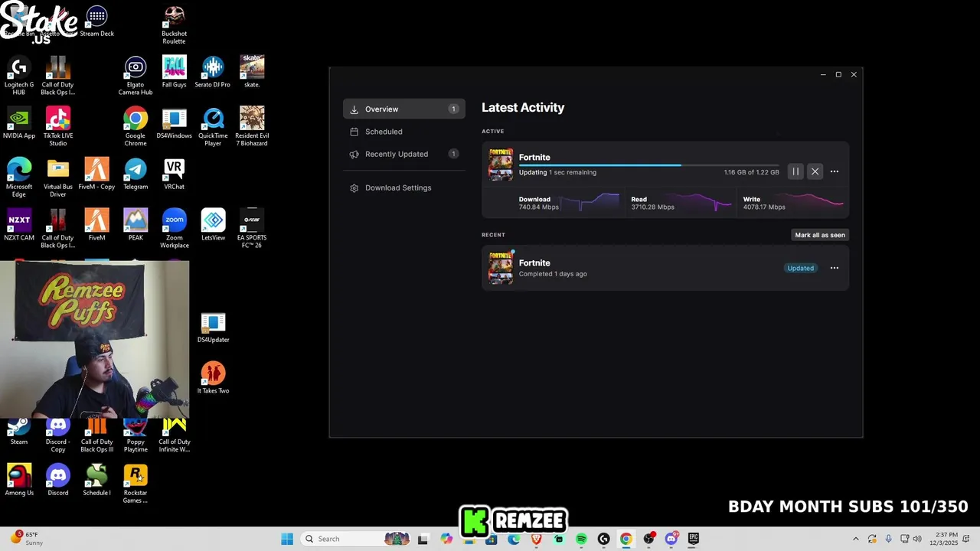Click the Mark all as seen button
Image resolution: width=980 pixels, height=551 pixels.
click(820, 235)
